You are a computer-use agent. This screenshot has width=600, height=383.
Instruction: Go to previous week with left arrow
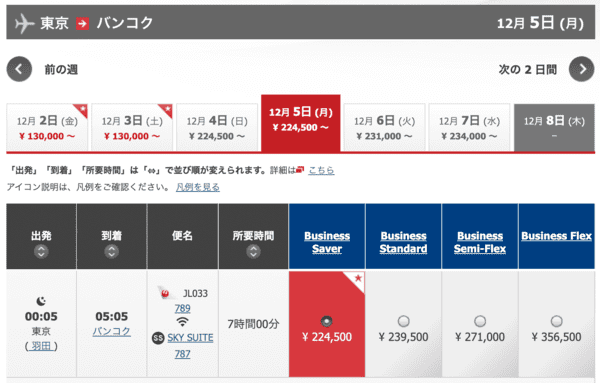19,69
